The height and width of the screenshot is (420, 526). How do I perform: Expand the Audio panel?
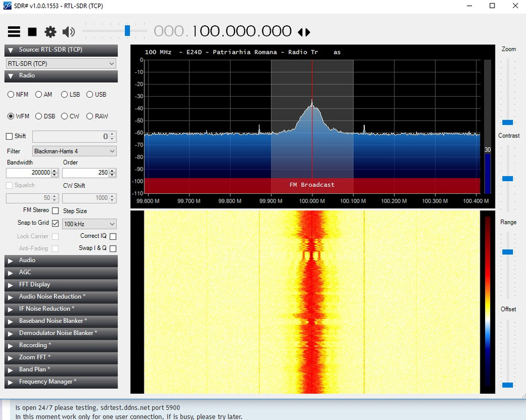point(61,260)
